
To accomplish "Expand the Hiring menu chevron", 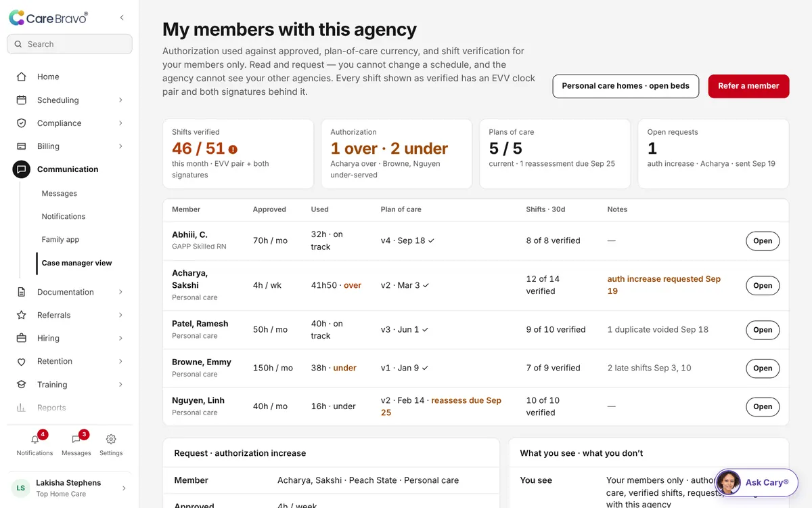I will coord(120,338).
